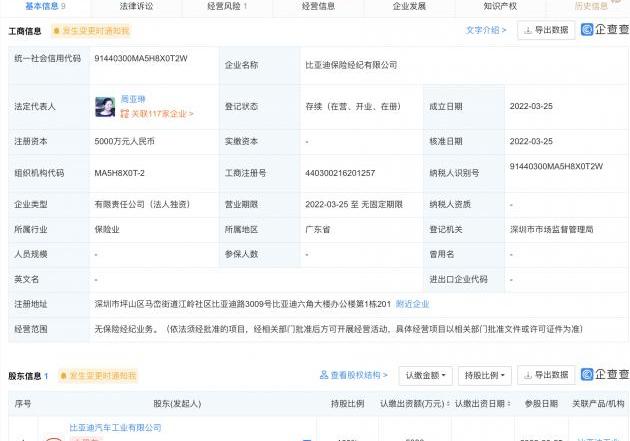This screenshot has height=441, width=630.
Task: Open shareholder 比亚迪汽车工业有限公司 link
Action: [115, 428]
